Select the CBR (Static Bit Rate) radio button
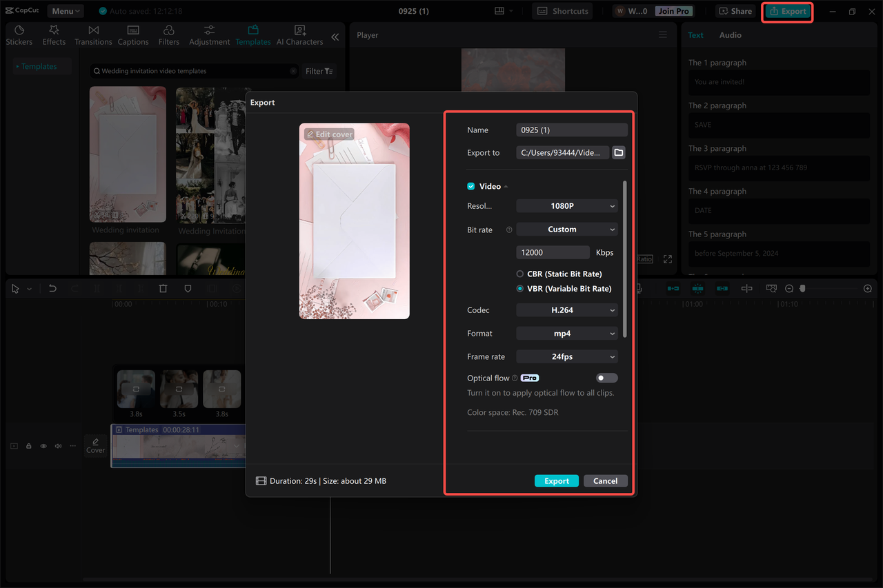The image size is (883, 588). point(519,274)
